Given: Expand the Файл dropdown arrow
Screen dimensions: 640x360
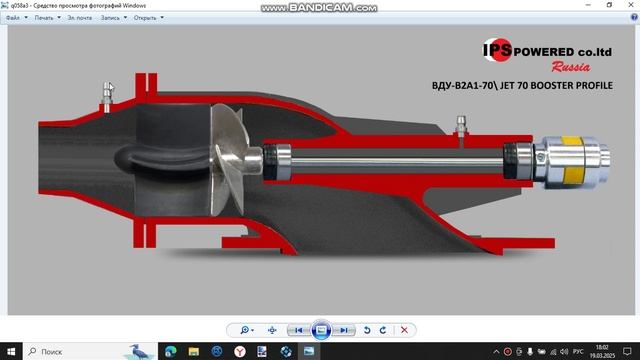Looking at the screenshot, I should (26, 18).
